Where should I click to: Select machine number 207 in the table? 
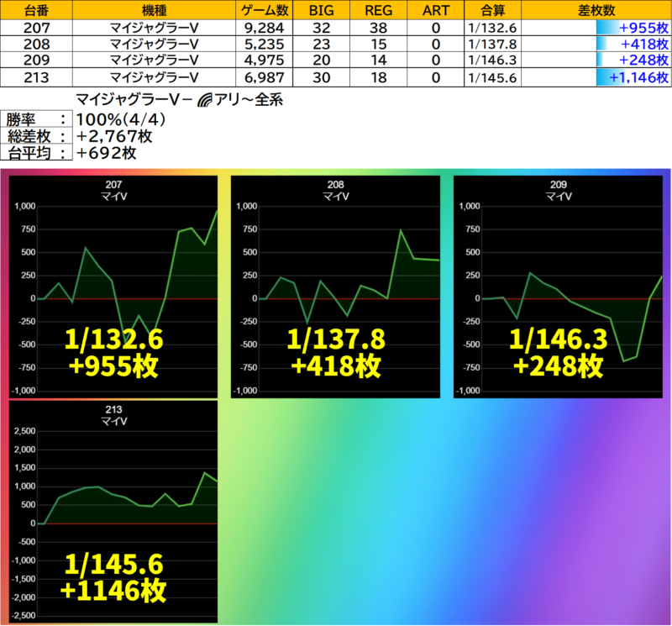point(36,28)
